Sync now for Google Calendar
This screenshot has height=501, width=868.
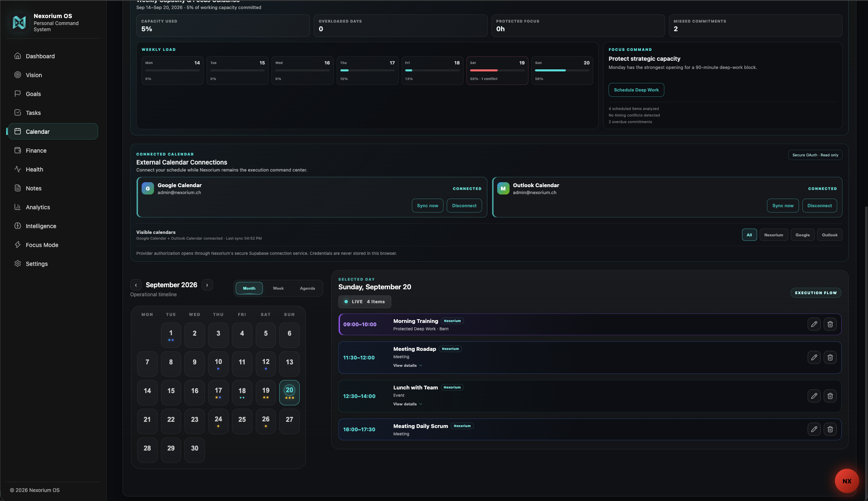(x=427, y=206)
